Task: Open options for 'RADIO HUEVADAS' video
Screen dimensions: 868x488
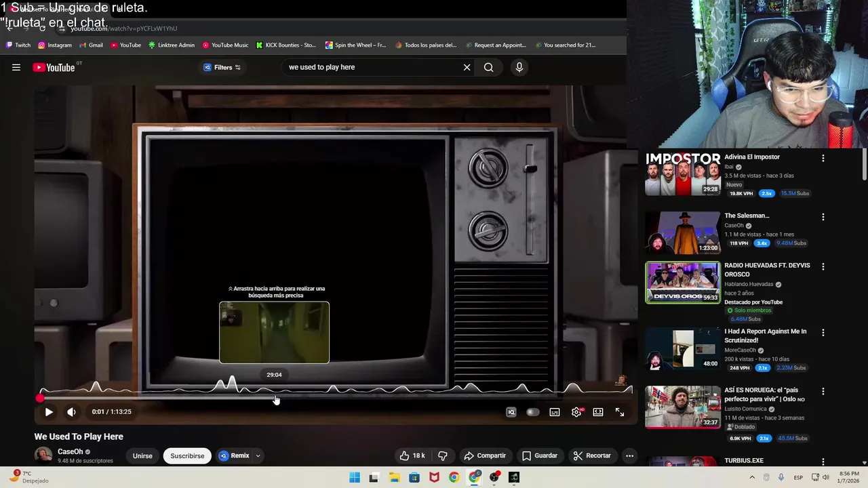Action: (x=823, y=266)
